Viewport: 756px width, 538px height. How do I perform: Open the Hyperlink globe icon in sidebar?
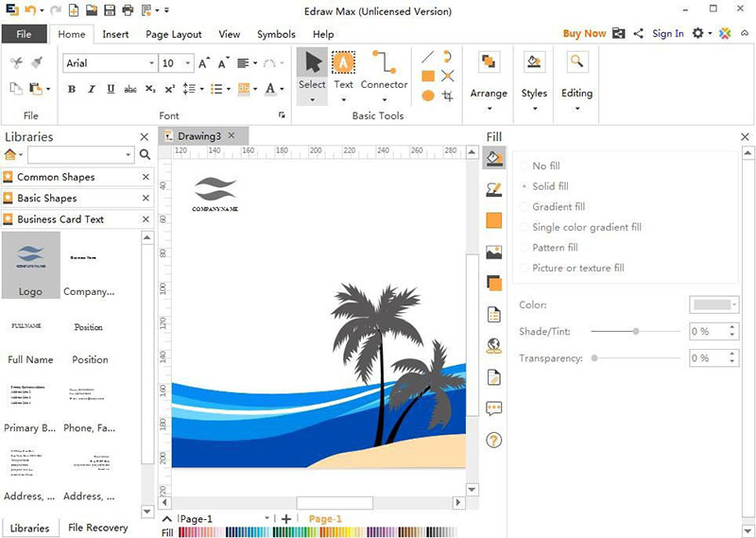(493, 346)
